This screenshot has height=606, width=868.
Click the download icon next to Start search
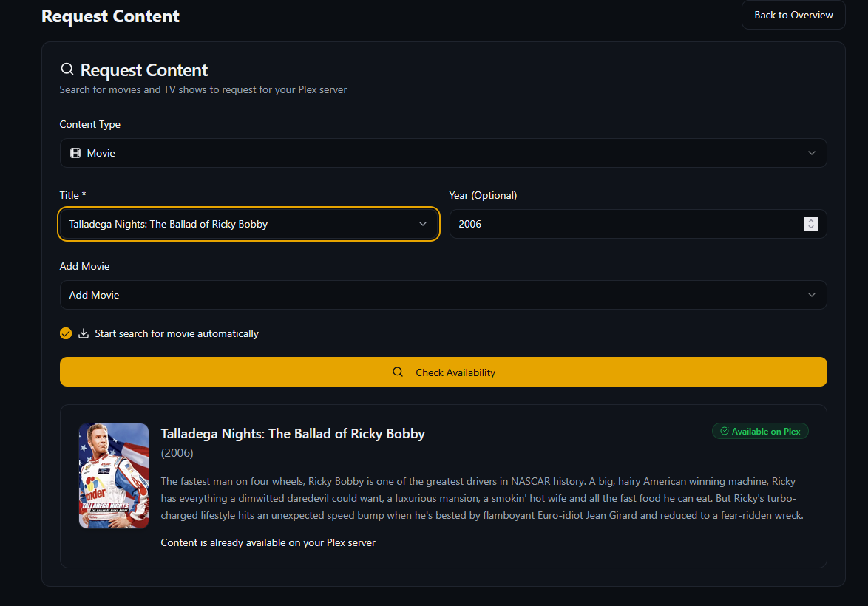(84, 333)
